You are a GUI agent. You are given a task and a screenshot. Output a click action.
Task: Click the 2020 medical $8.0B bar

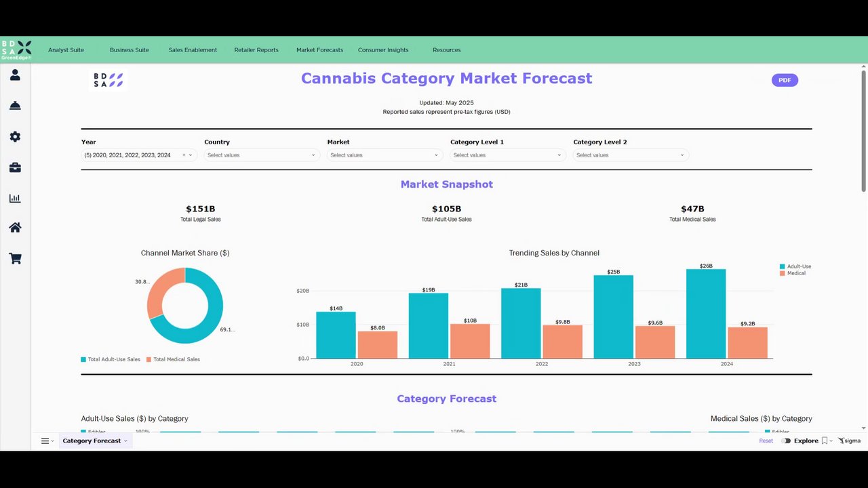[378, 345]
